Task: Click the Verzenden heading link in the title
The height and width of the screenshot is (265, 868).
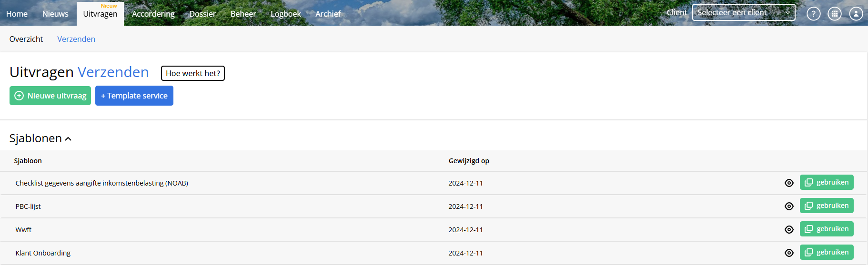Action: coord(113,72)
